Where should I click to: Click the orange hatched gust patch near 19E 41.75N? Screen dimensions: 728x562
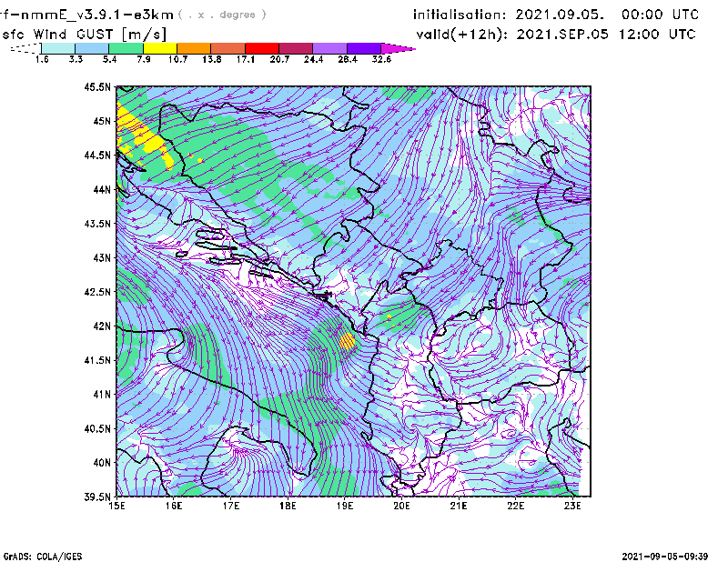pyautogui.click(x=348, y=341)
